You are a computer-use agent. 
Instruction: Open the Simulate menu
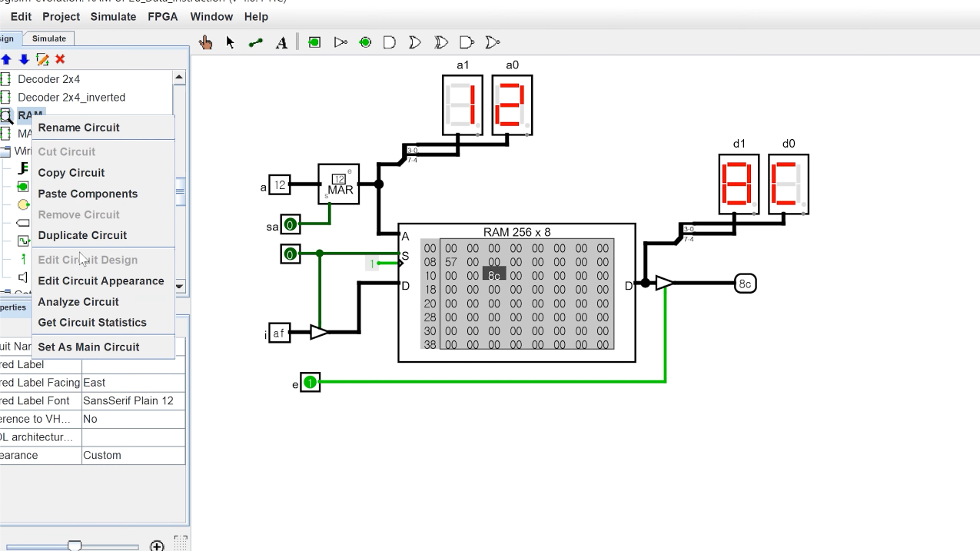point(113,16)
